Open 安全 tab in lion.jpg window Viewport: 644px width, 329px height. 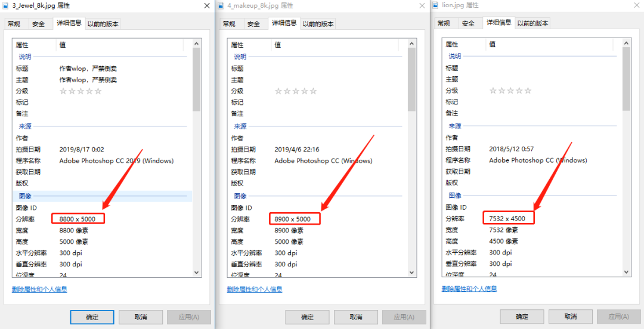[x=468, y=23]
